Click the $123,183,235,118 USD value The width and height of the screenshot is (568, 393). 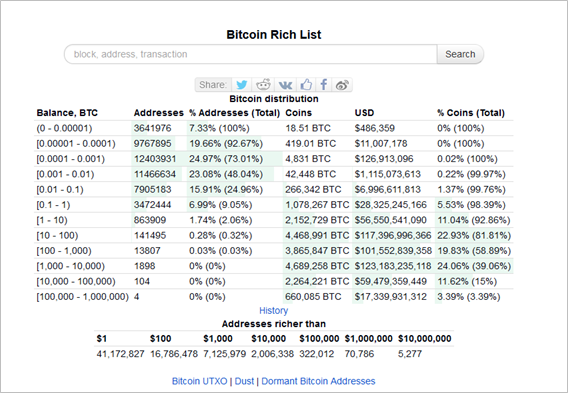393,266
